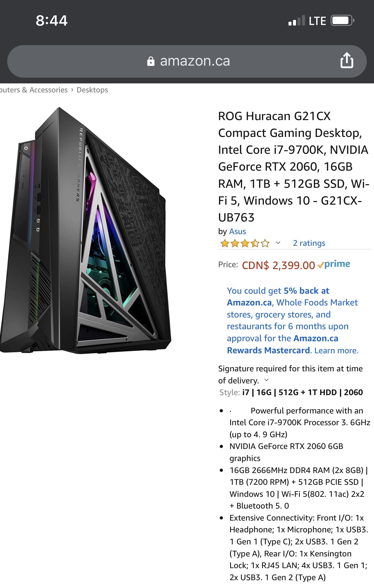Select the i7 16G 512G style option

coord(302,392)
